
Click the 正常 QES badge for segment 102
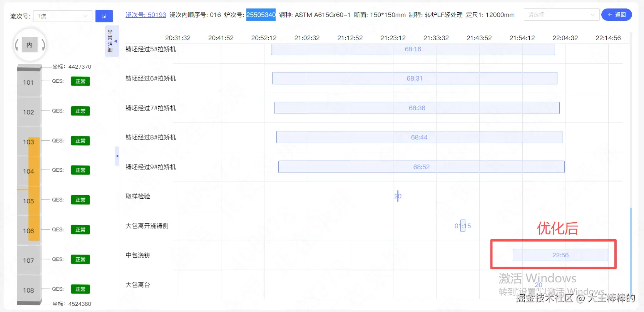pos(80,111)
